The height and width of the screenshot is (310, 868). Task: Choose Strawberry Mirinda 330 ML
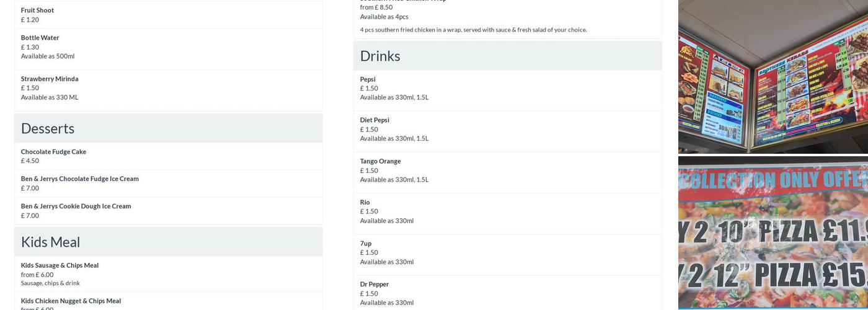pyautogui.click(x=168, y=90)
